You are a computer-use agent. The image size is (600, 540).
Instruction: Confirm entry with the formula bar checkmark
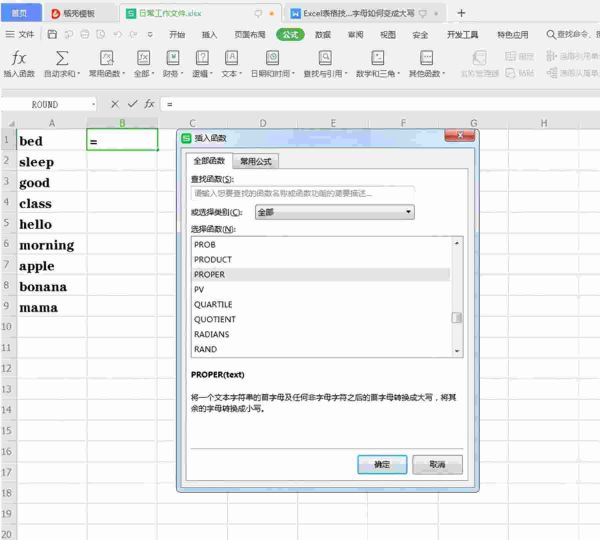click(x=132, y=104)
